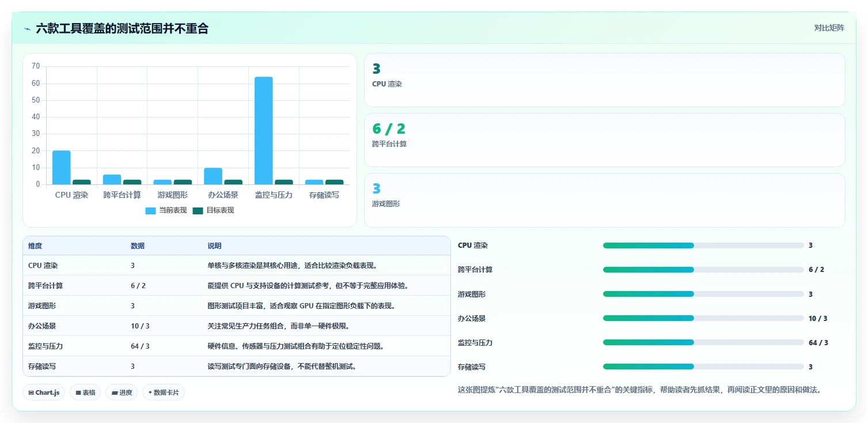868x423 pixels.
Task: Select the Chart.js tag chip
Action: click(44, 392)
